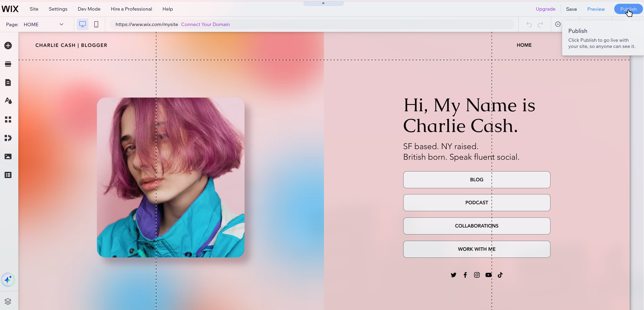
Task: Launch the AI assistant sparkle button
Action: click(x=8, y=280)
